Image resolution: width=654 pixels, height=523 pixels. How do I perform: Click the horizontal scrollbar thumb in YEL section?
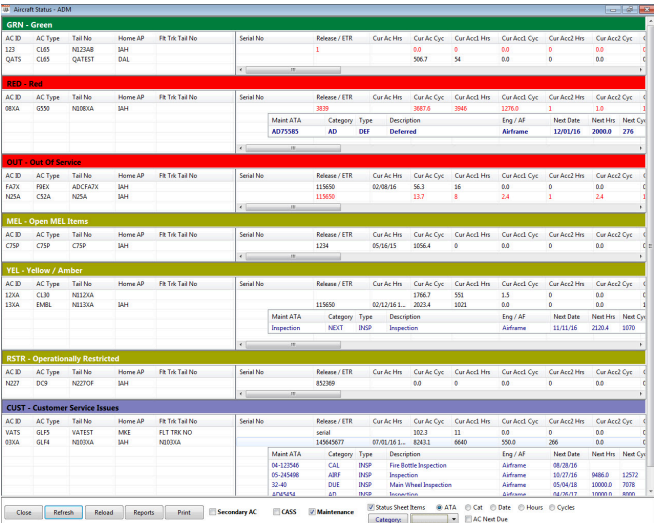pos(293,344)
